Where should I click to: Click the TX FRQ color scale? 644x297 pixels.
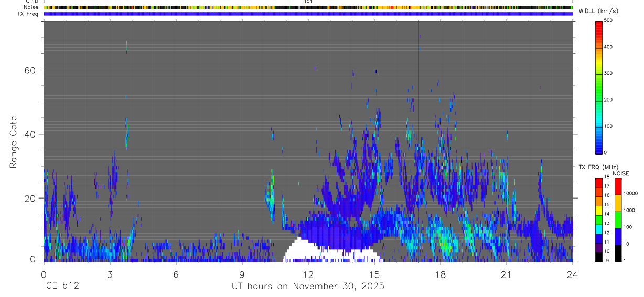[x=598, y=219]
